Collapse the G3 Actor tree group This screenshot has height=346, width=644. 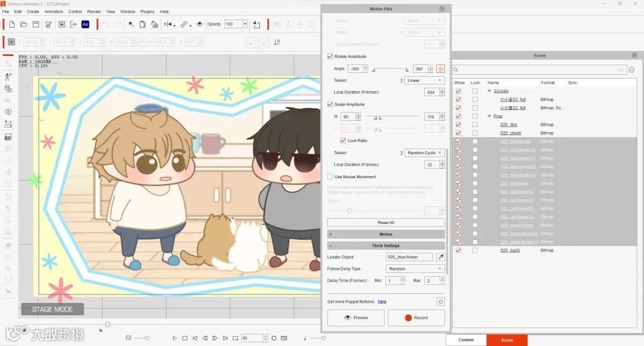click(x=489, y=91)
